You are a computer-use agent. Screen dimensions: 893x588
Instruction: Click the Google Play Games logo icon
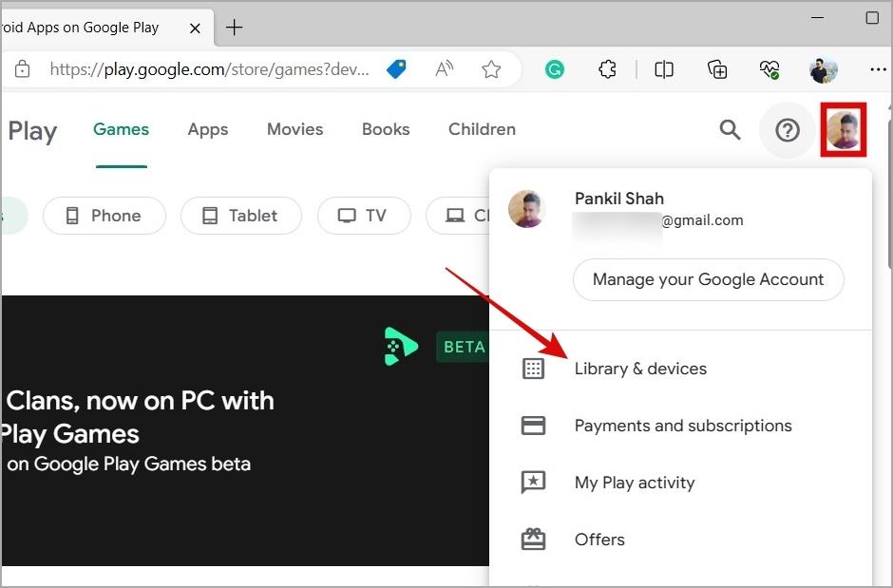tap(401, 346)
